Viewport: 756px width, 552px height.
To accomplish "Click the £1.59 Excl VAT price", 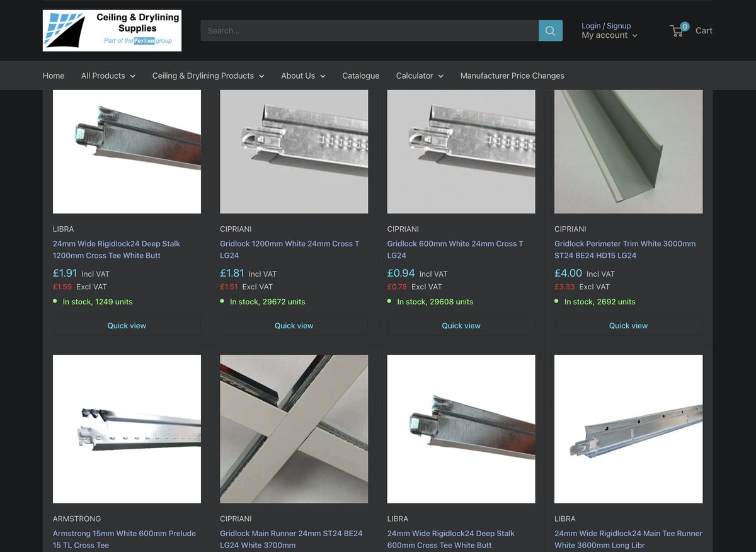I will [80, 287].
